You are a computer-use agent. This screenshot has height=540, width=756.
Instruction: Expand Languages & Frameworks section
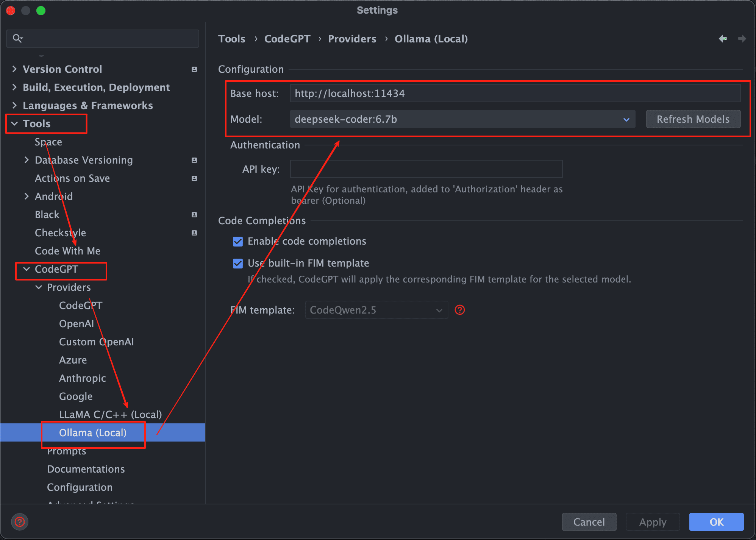[14, 106]
